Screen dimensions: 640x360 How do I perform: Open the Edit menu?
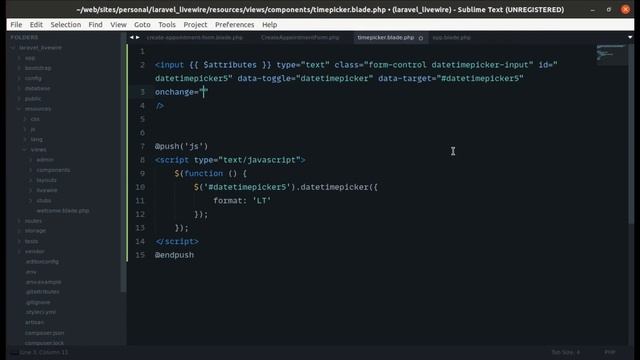[36, 24]
